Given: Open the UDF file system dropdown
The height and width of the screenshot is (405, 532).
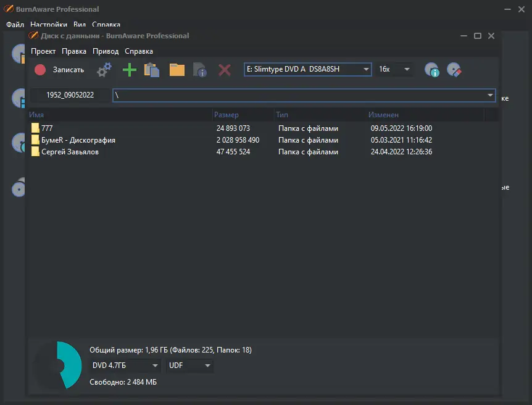Looking at the screenshot, I should [x=189, y=365].
